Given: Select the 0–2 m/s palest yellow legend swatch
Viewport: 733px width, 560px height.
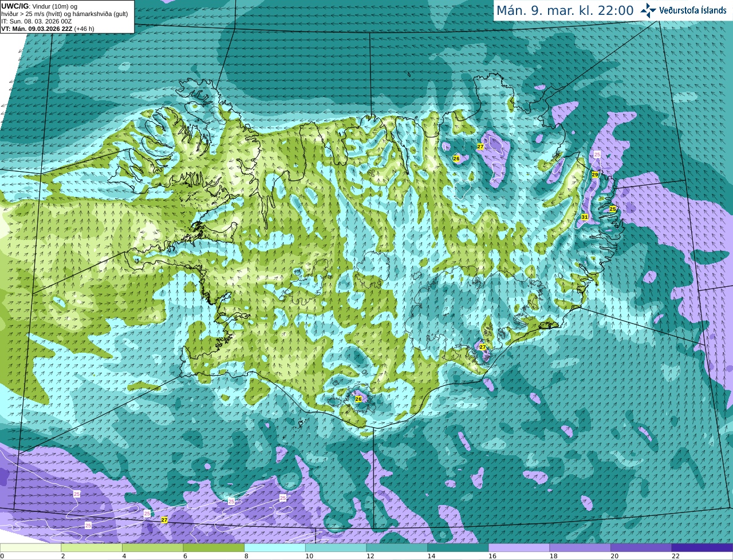Looking at the screenshot, I should pos(30,547).
